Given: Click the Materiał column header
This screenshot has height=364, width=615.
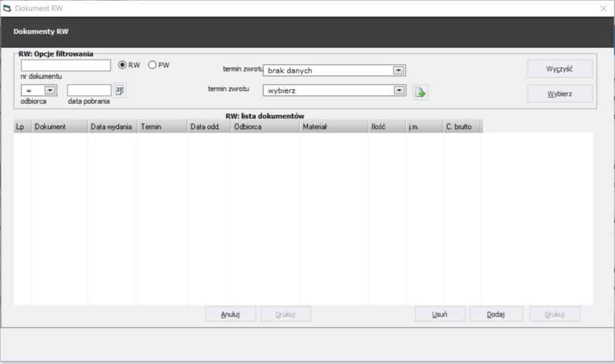Looking at the screenshot, I should 333,127.
